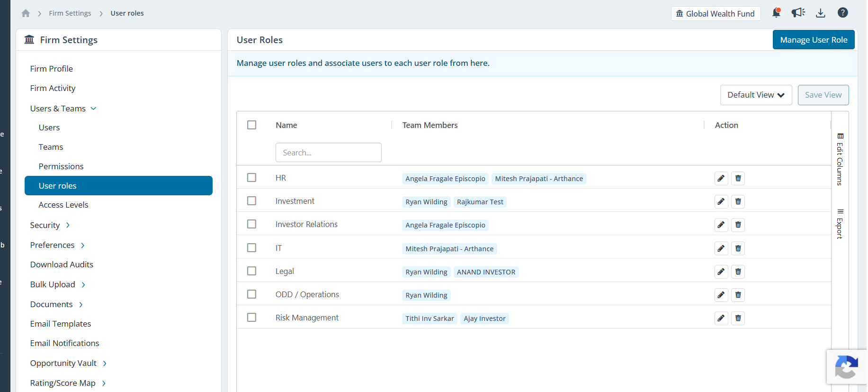Screen dimensions: 868x392
Task: Go to Firm Settings breadcrumb
Action: click(70, 13)
